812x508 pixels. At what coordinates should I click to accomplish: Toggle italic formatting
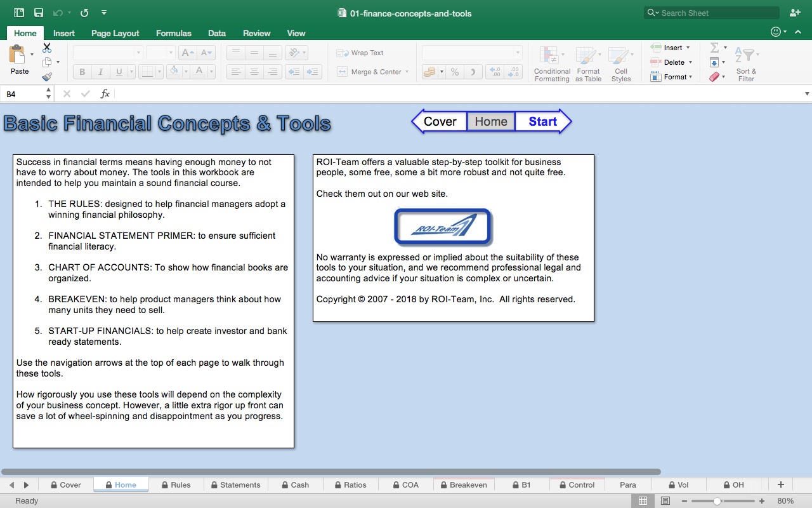click(100, 72)
